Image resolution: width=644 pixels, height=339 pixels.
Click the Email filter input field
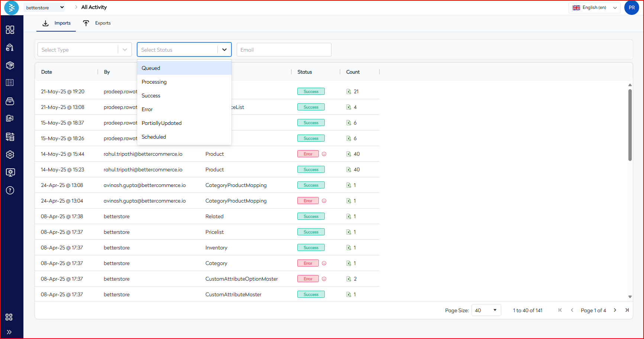pyautogui.click(x=284, y=50)
